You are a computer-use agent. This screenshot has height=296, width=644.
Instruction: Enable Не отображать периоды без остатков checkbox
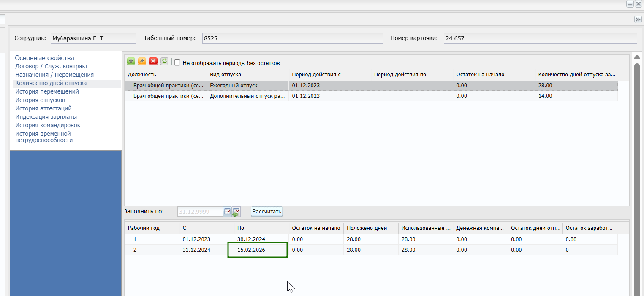click(x=177, y=63)
